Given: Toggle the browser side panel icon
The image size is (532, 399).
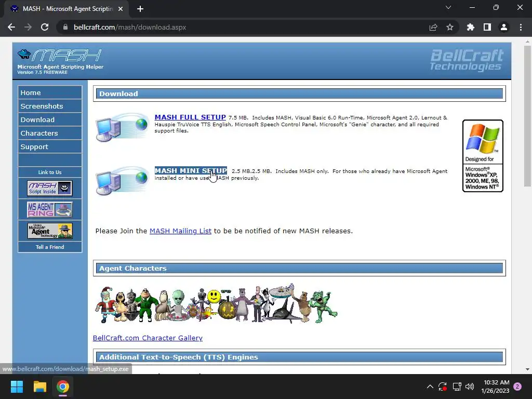Looking at the screenshot, I should click(x=487, y=27).
